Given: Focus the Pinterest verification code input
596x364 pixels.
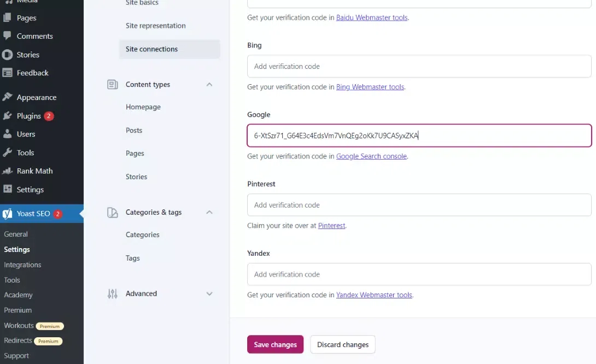Looking at the screenshot, I should click(419, 205).
